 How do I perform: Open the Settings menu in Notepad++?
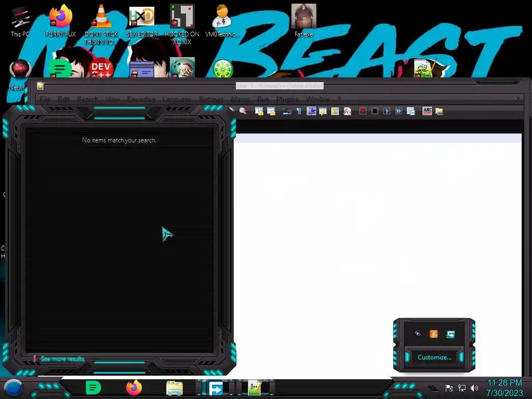point(211,99)
